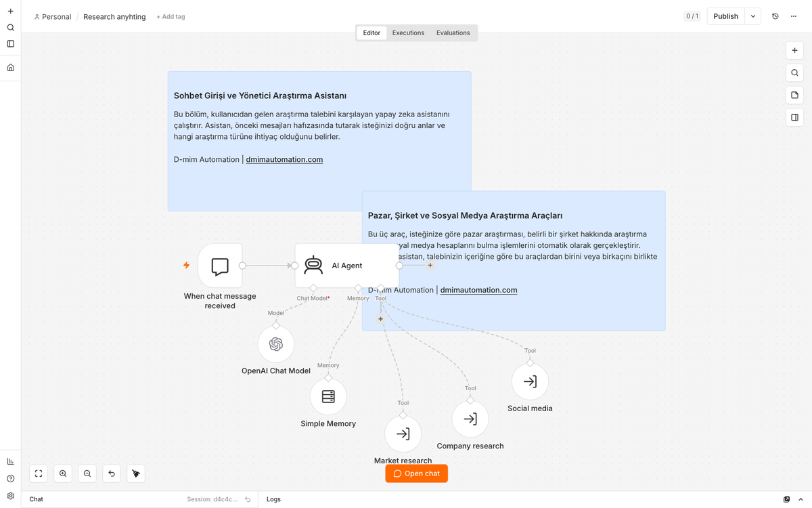Image resolution: width=812 pixels, height=508 pixels.
Task: Select the Market research tool node
Action: coord(403,434)
